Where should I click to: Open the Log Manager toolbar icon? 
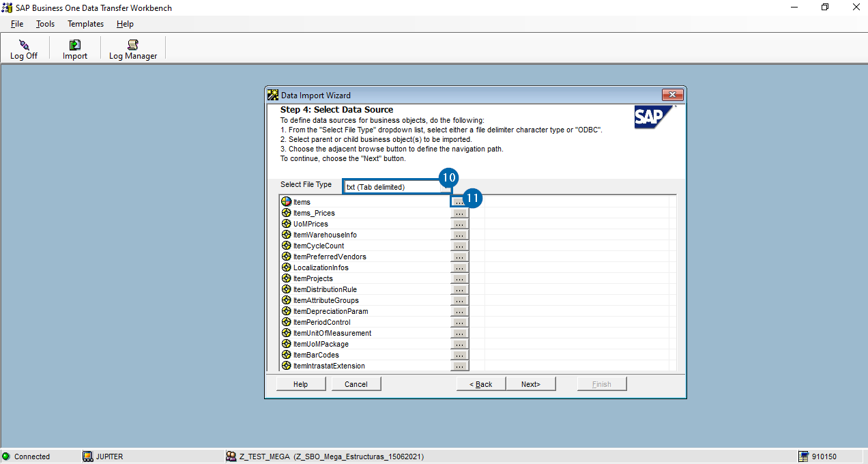(x=133, y=44)
